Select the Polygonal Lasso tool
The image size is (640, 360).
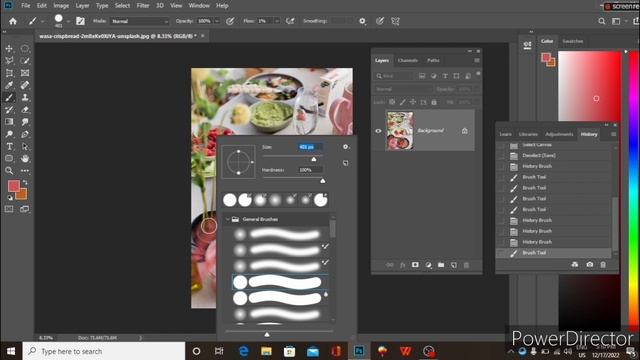click(x=9, y=61)
